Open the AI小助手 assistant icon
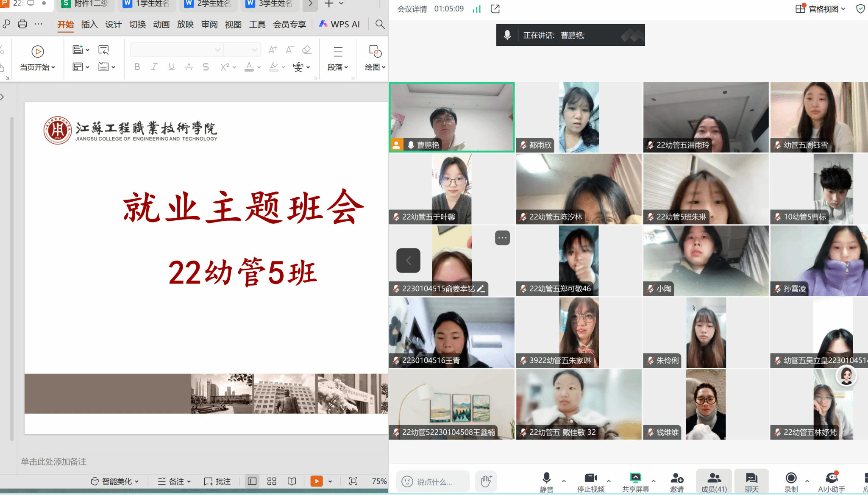Image resolution: width=868 pixels, height=495 pixels. [x=832, y=481]
